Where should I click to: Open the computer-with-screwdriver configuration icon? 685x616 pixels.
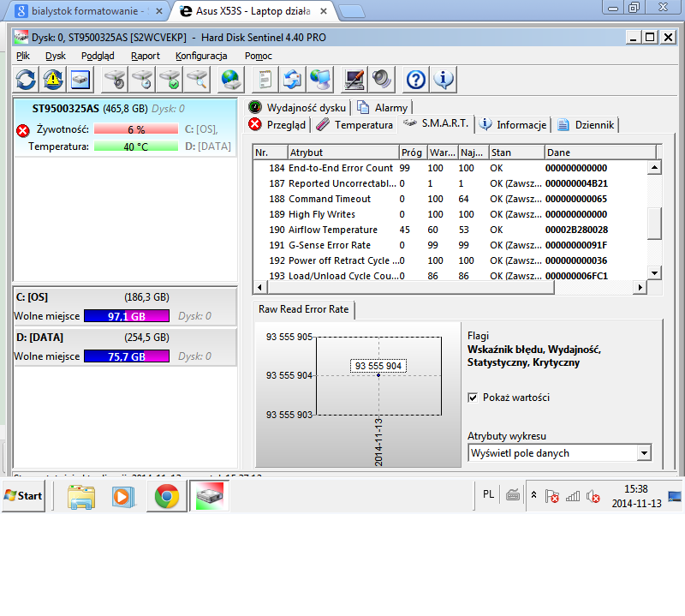[x=354, y=80]
